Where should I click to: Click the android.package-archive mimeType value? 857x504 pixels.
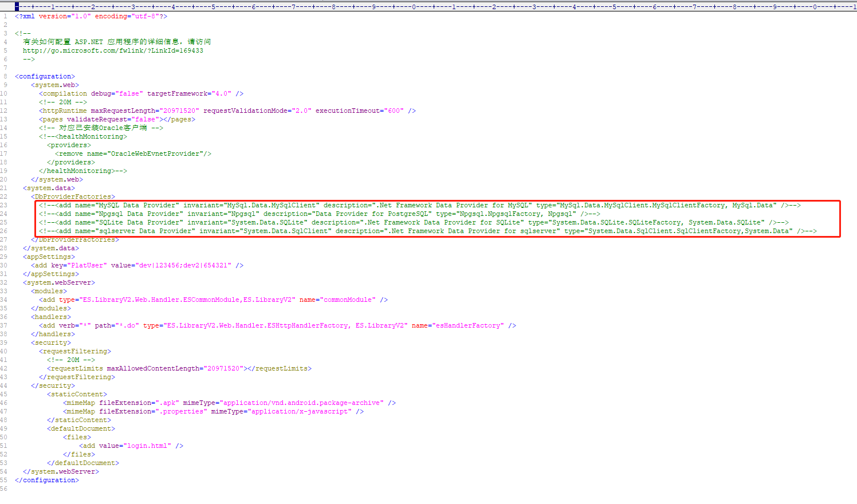[301, 403]
